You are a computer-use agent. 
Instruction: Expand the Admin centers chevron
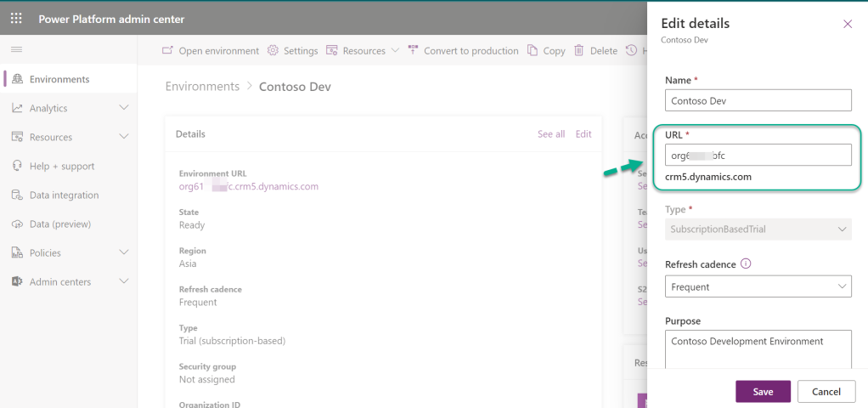tap(124, 281)
